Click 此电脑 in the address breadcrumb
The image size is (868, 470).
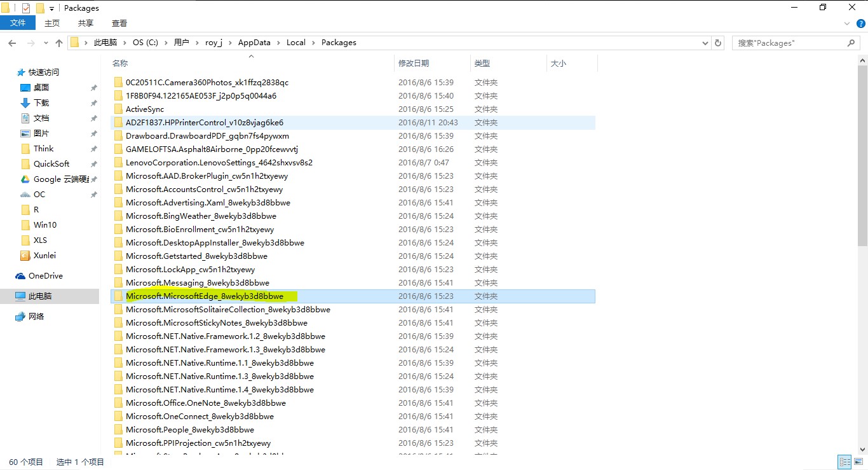[x=105, y=43]
